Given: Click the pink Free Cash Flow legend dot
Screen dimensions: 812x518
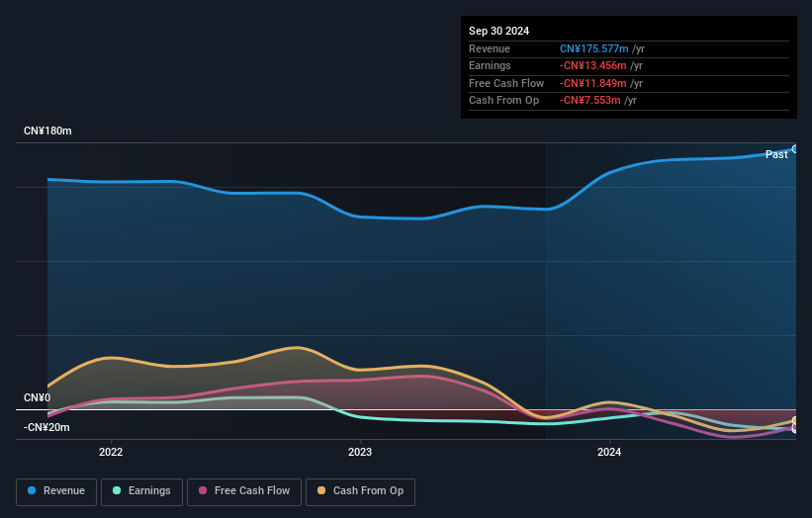Looking at the screenshot, I should (203, 490).
